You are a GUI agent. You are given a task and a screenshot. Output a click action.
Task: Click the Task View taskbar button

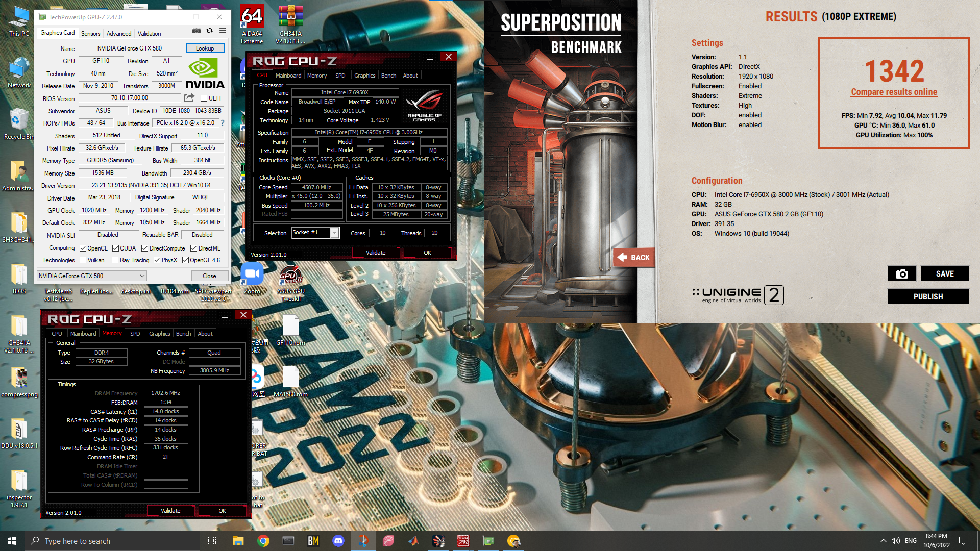tap(212, 541)
